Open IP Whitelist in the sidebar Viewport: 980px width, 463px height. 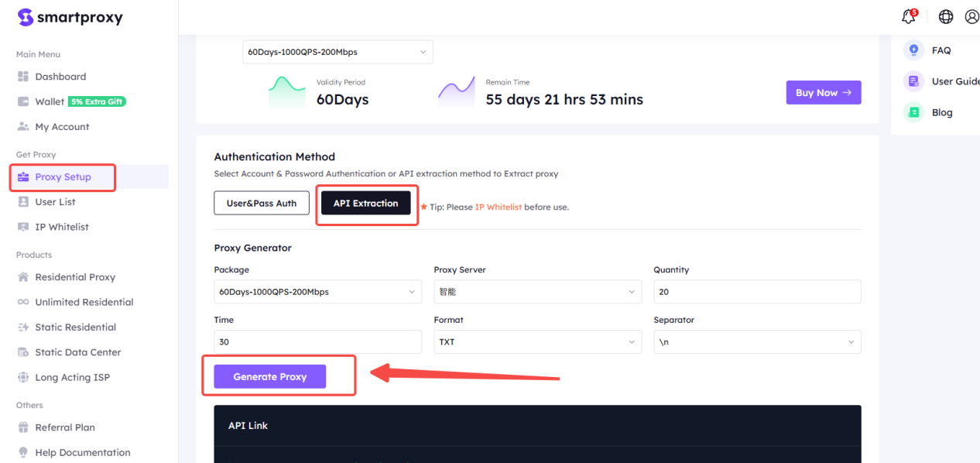point(62,227)
